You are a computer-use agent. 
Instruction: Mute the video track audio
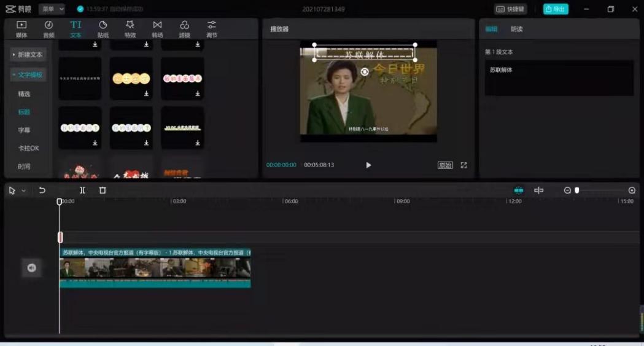click(x=32, y=268)
